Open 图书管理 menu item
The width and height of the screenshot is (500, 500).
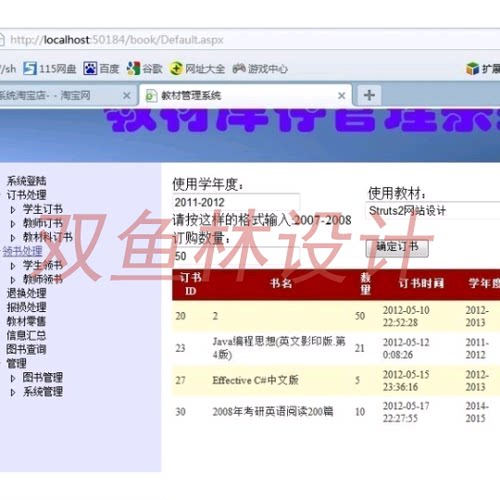pyautogui.click(x=43, y=378)
